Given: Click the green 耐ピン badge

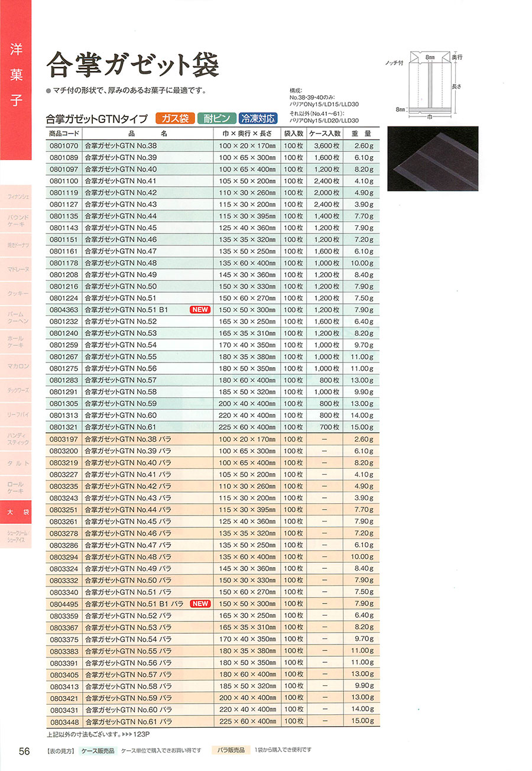Looking at the screenshot, I should 217,118.
